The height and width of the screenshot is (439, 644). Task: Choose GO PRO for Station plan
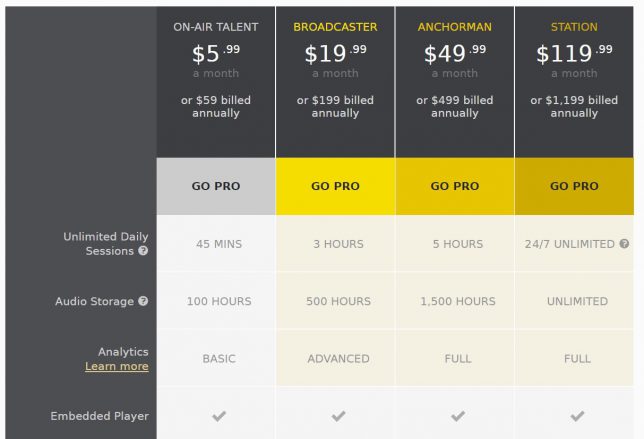[x=574, y=186]
